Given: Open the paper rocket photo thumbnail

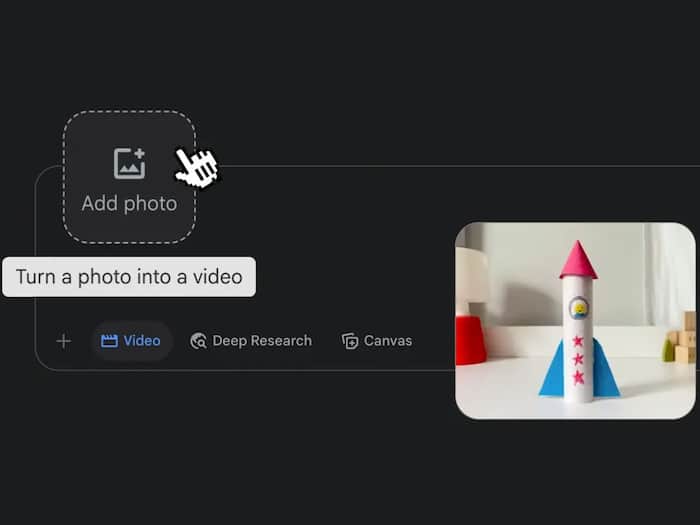Looking at the screenshot, I should click(575, 320).
